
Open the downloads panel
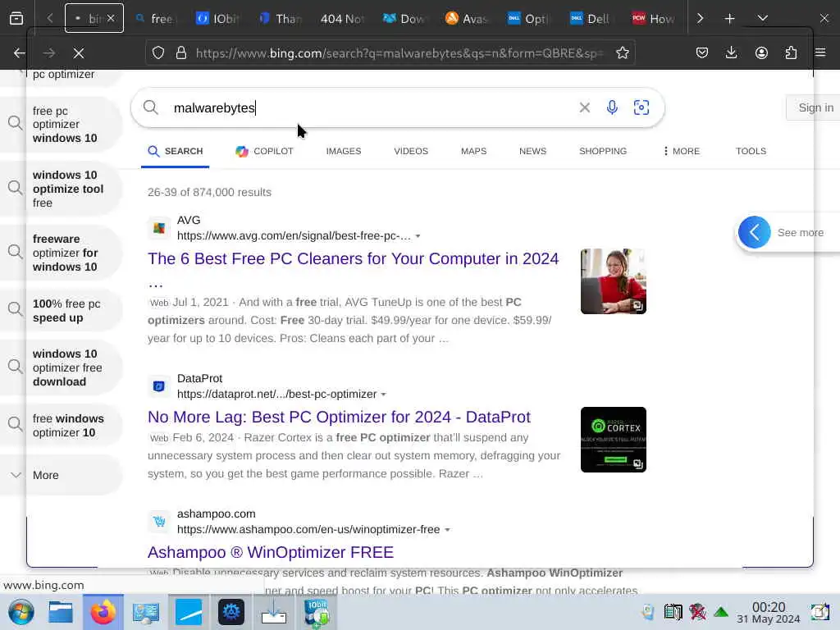point(731,52)
